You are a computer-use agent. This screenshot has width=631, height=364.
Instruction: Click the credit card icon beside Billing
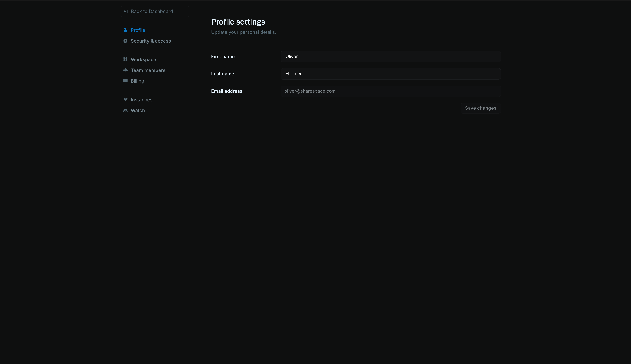point(125,80)
